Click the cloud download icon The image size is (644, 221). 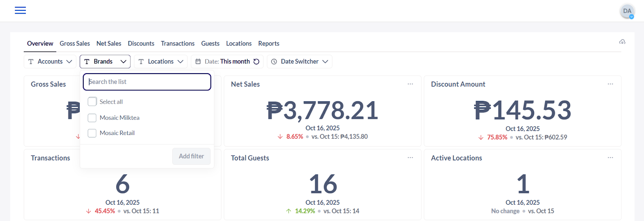(x=622, y=42)
